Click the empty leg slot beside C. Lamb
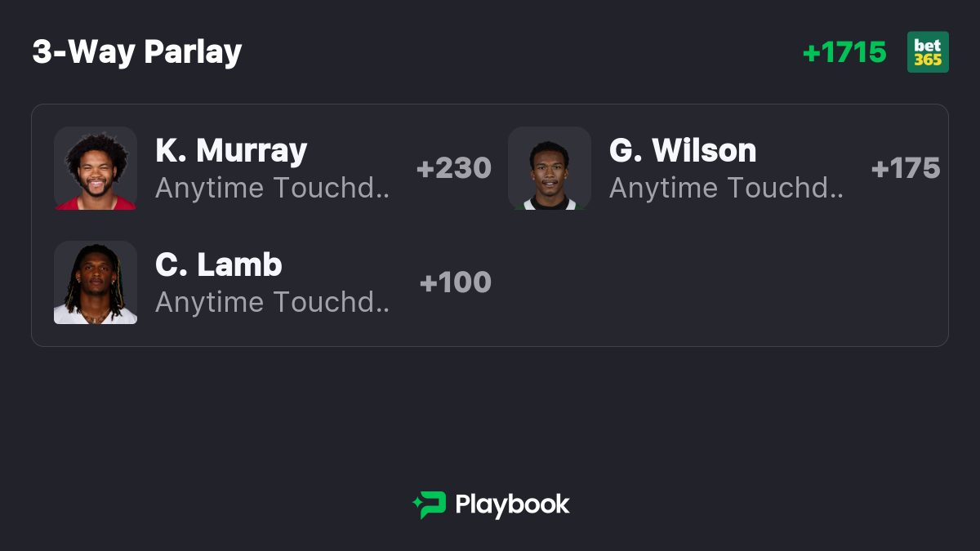 click(719, 282)
